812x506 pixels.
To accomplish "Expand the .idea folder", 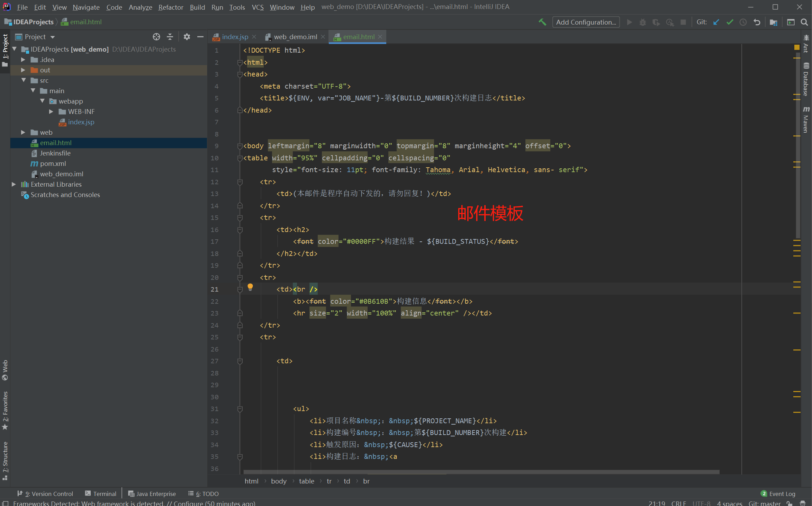I will 23,60.
